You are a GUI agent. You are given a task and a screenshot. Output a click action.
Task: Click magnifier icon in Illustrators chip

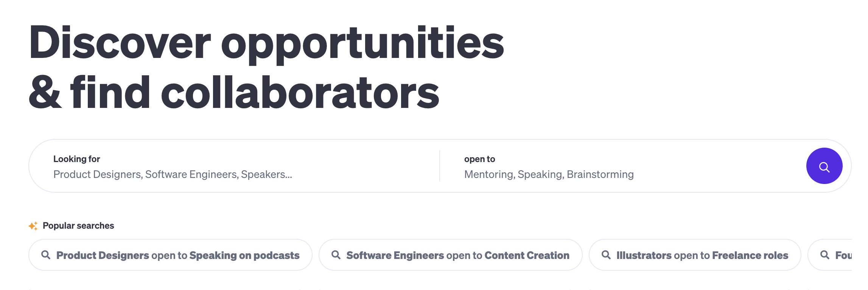(x=606, y=255)
